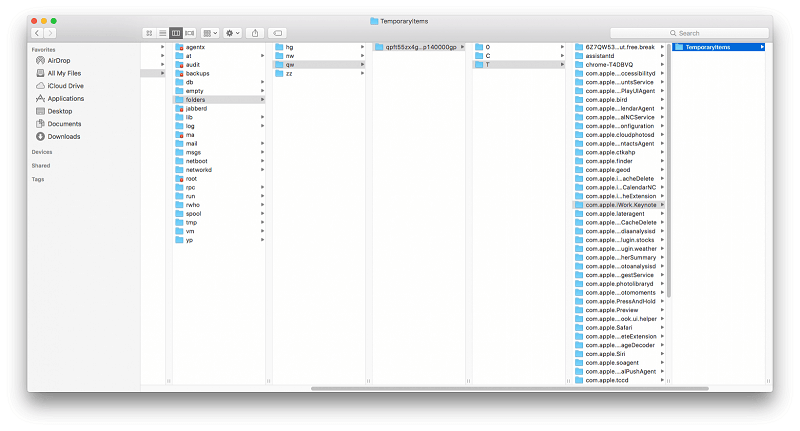Image resolution: width=800 pixels, height=431 pixels.
Task: Go back with the toolbar back arrow
Action: click(x=37, y=33)
